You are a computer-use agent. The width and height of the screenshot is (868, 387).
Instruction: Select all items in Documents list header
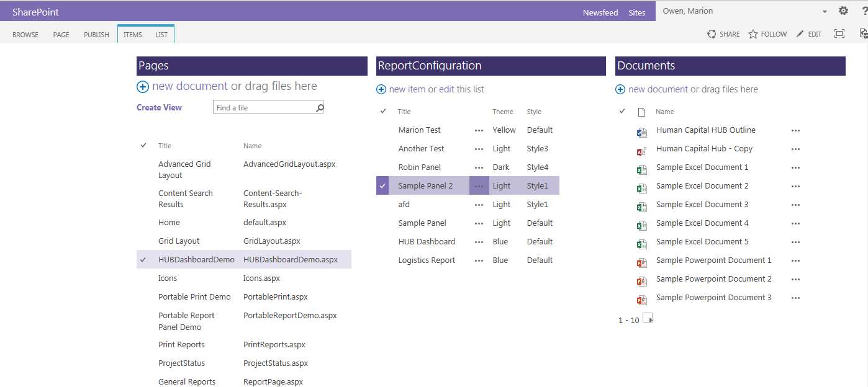point(622,112)
